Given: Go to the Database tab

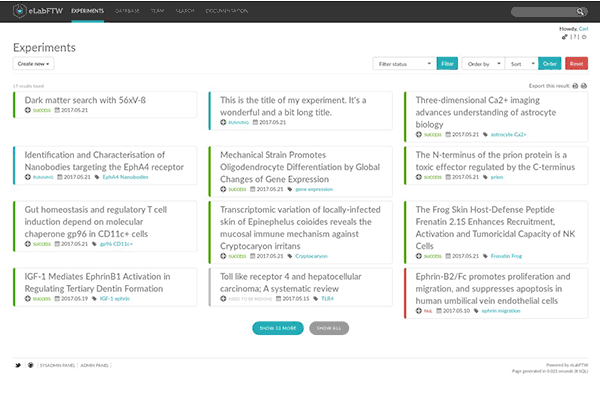Looking at the screenshot, I should [x=124, y=11].
